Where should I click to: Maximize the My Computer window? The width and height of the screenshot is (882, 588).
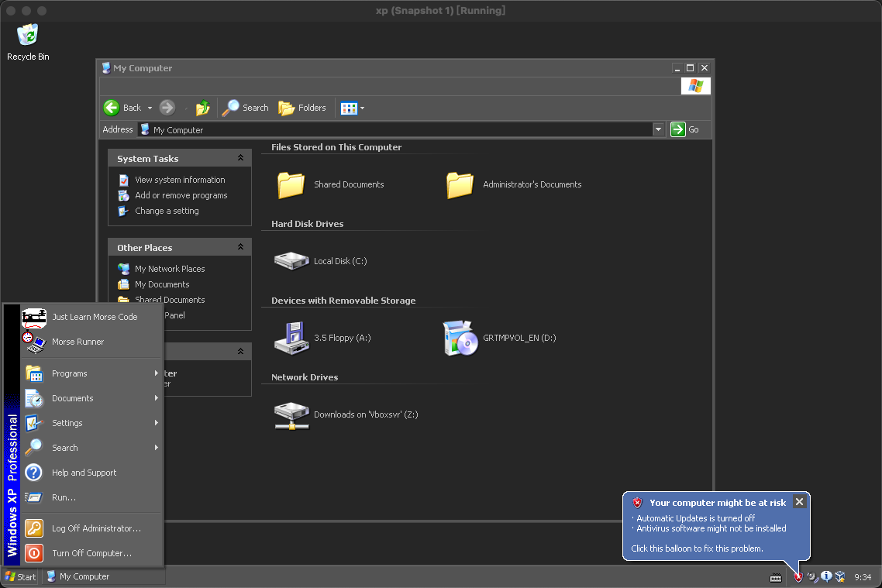(x=691, y=68)
